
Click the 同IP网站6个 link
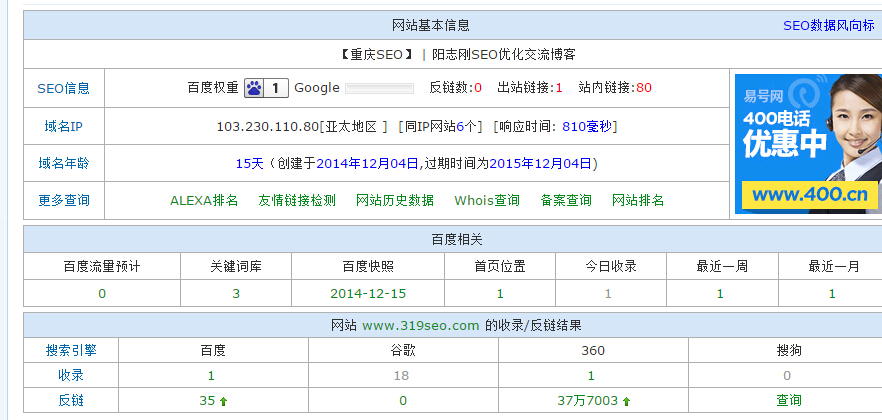(442, 126)
